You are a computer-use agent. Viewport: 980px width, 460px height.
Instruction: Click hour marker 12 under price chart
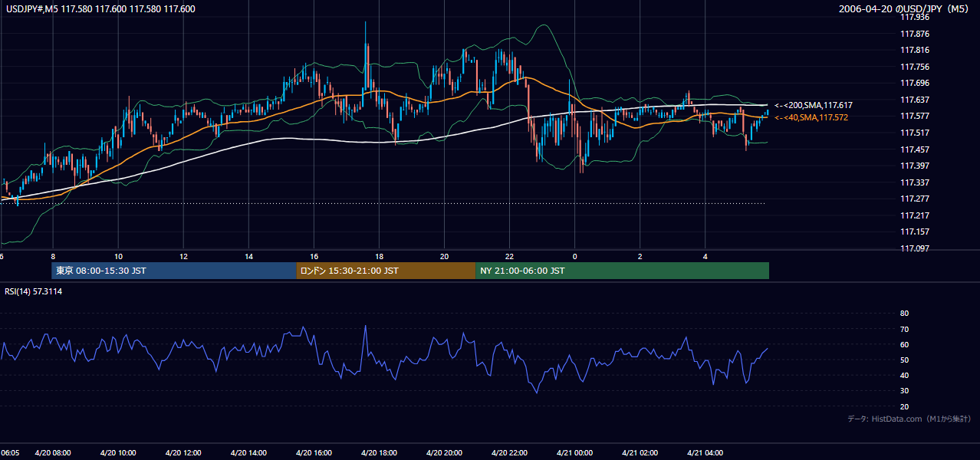pos(183,256)
